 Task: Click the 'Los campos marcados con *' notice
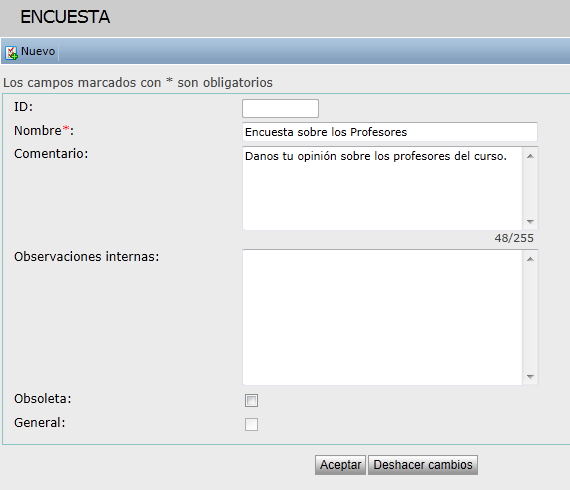138,83
